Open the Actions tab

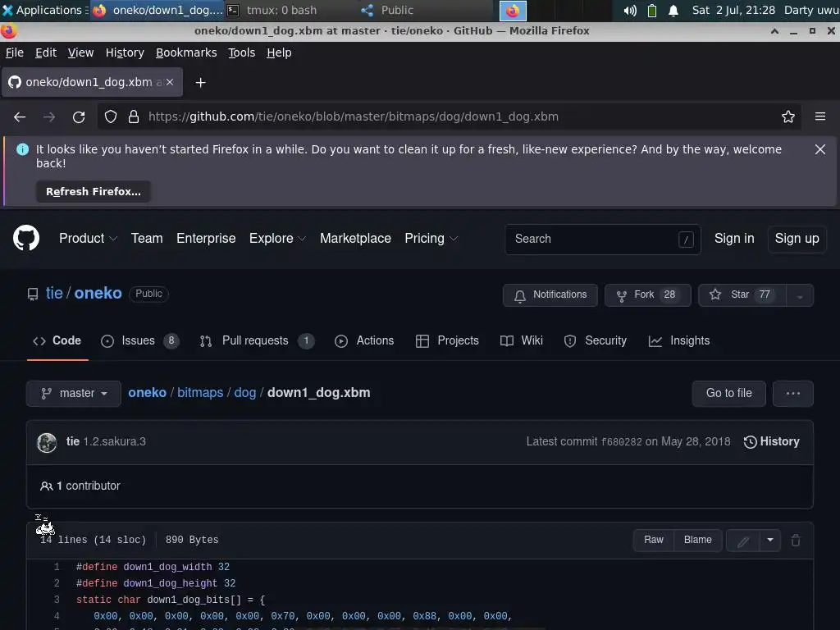364,340
